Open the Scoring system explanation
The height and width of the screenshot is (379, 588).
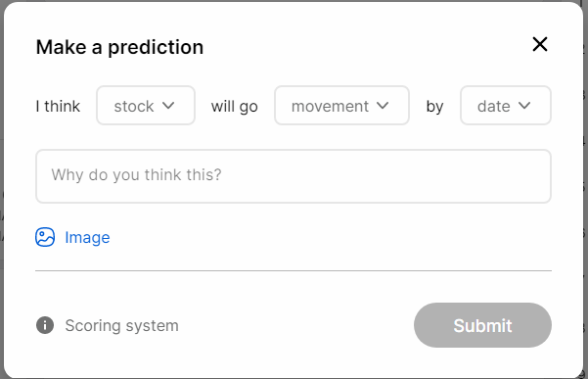pyautogui.click(x=121, y=325)
